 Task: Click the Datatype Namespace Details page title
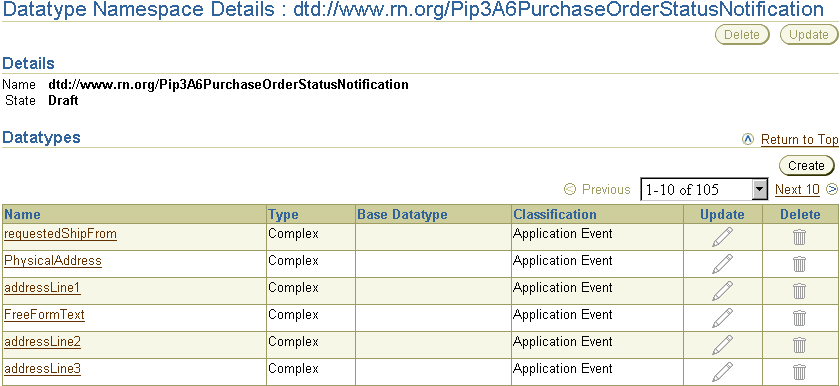(x=413, y=10)
